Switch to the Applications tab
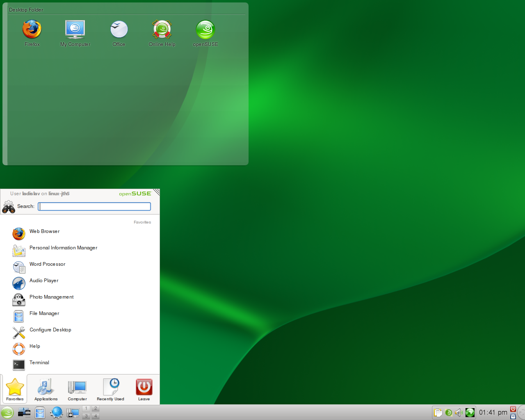The image size is (525, 420). (x=46, y=389)
